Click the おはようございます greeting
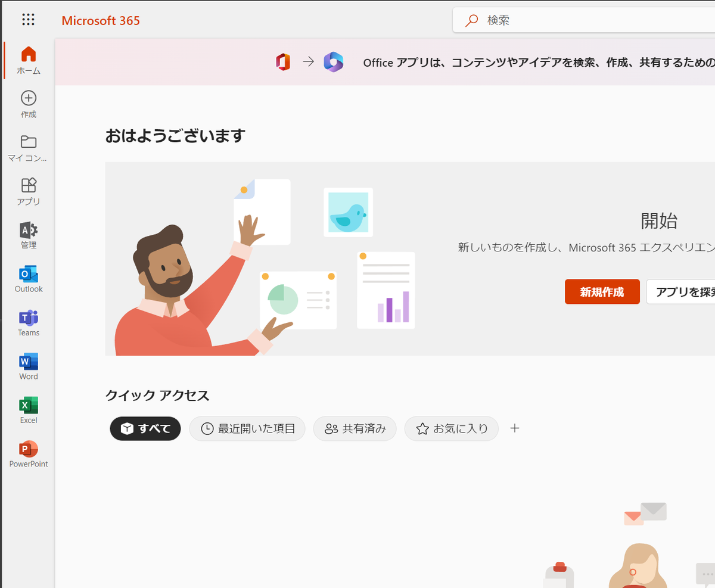 coord(176,136)
